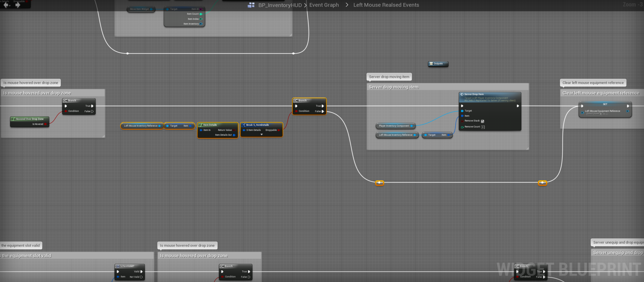Click the IsItemValid? macro node icon
644x282 pixels.
[x=118, y=266]
